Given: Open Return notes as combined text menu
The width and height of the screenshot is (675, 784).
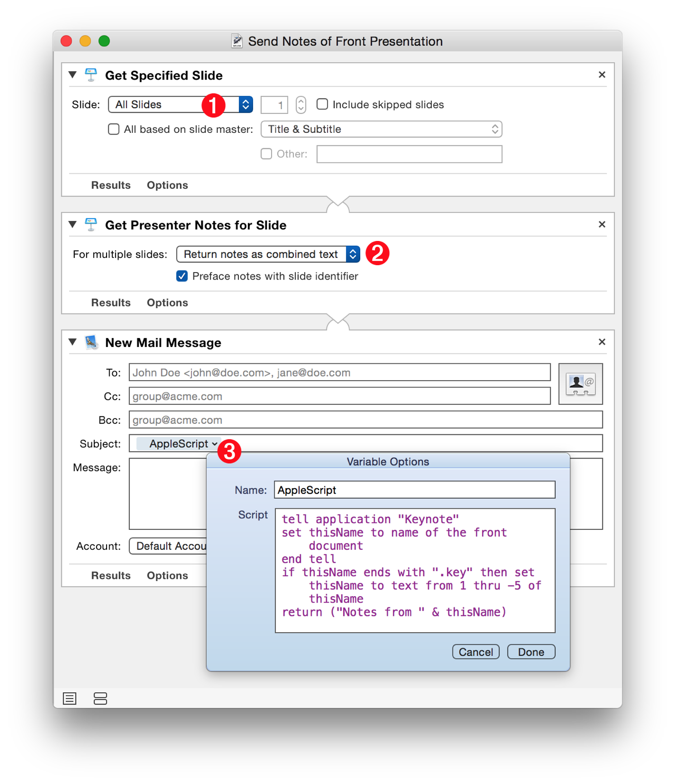Looking at the screenshot, I should click(x=268, y=254).
